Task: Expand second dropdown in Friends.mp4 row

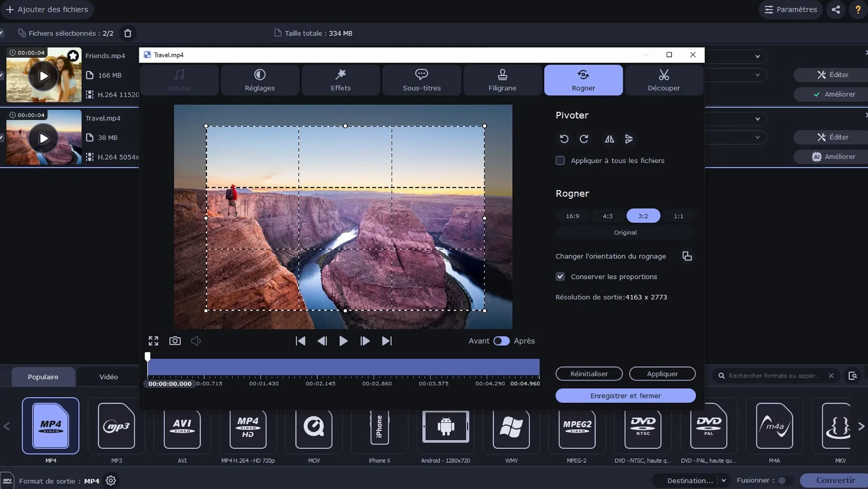Action: 757,75
